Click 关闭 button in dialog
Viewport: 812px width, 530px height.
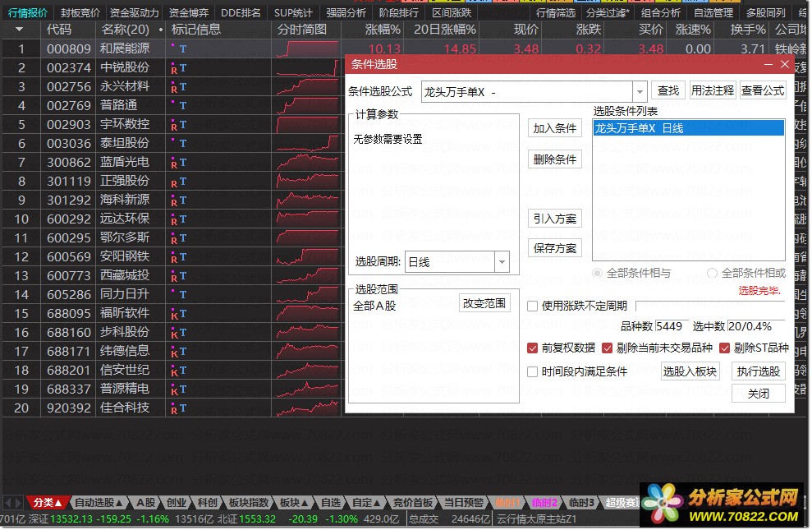click(758, 394)
